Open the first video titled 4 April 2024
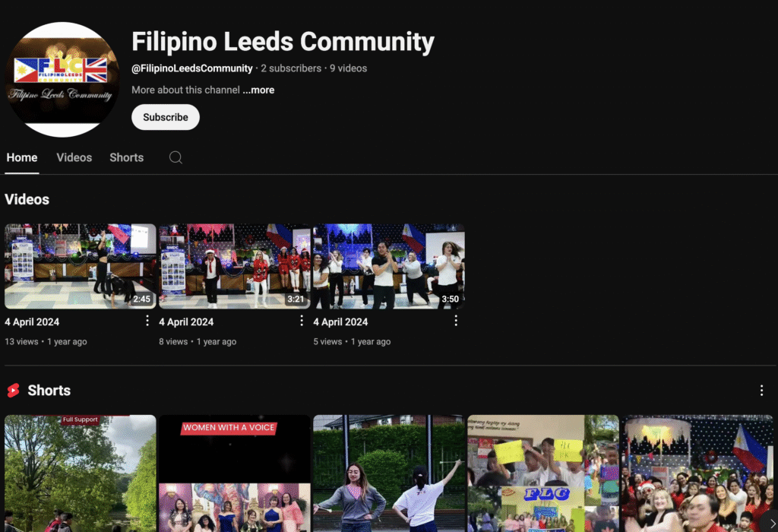The width and height of the screenshot is (778, 532). 32,321
